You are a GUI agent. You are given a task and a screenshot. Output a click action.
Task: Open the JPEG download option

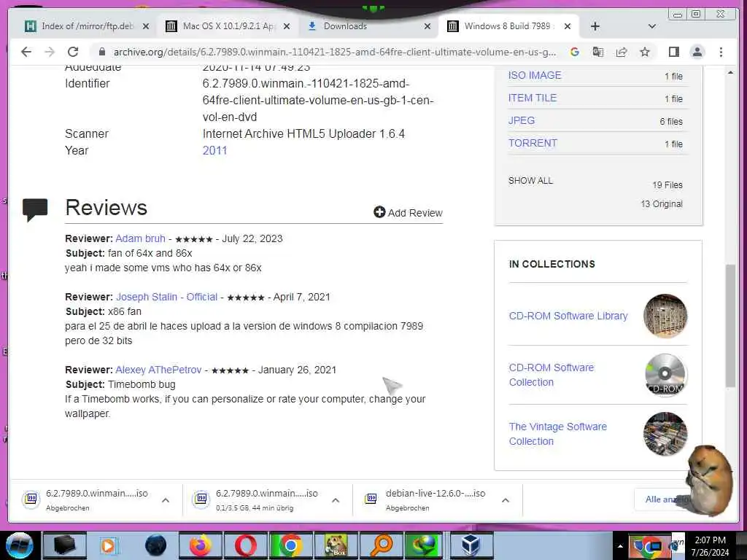pyautogui.click(x=521, y=120)
